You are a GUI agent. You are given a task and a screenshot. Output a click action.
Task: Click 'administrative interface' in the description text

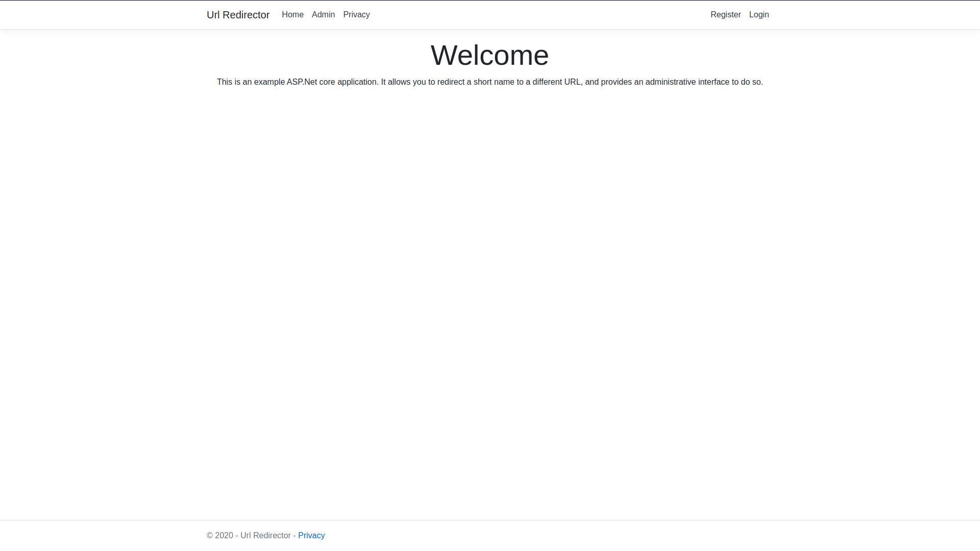click(687, 82)
